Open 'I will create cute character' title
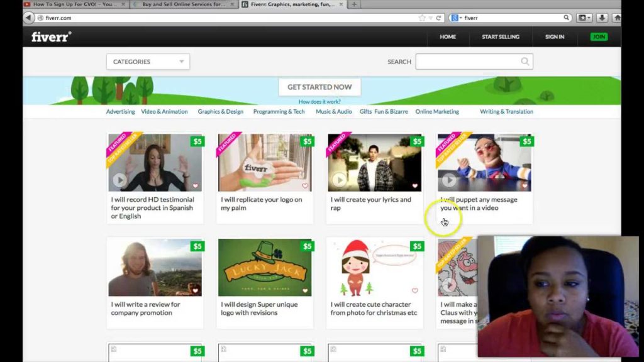Viewport: 644px width, 362px height. tap(374, 308)
